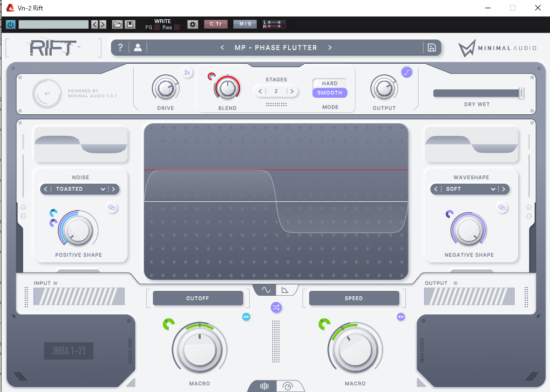
Task: Select SMOOTH mode
Action: (329, 93)
